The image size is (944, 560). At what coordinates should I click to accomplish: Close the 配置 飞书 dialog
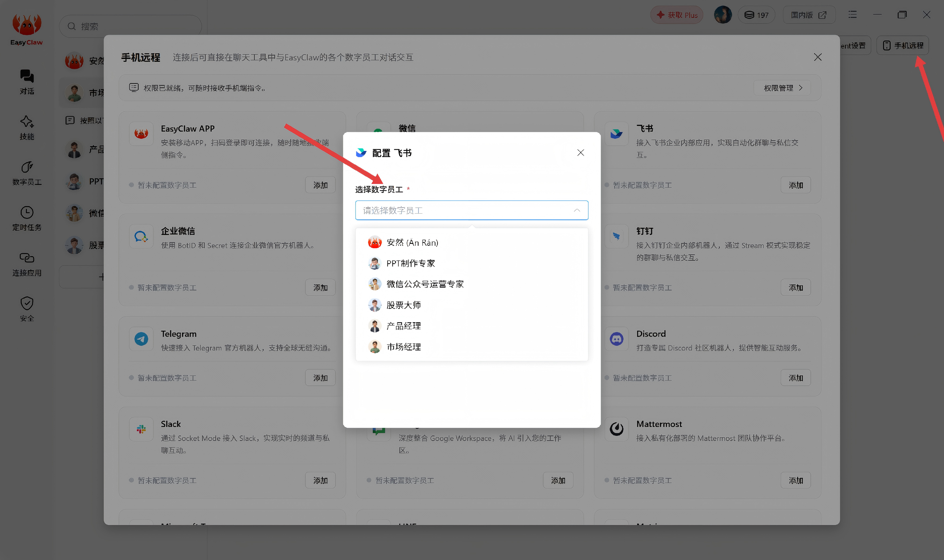tap(580, 153)
